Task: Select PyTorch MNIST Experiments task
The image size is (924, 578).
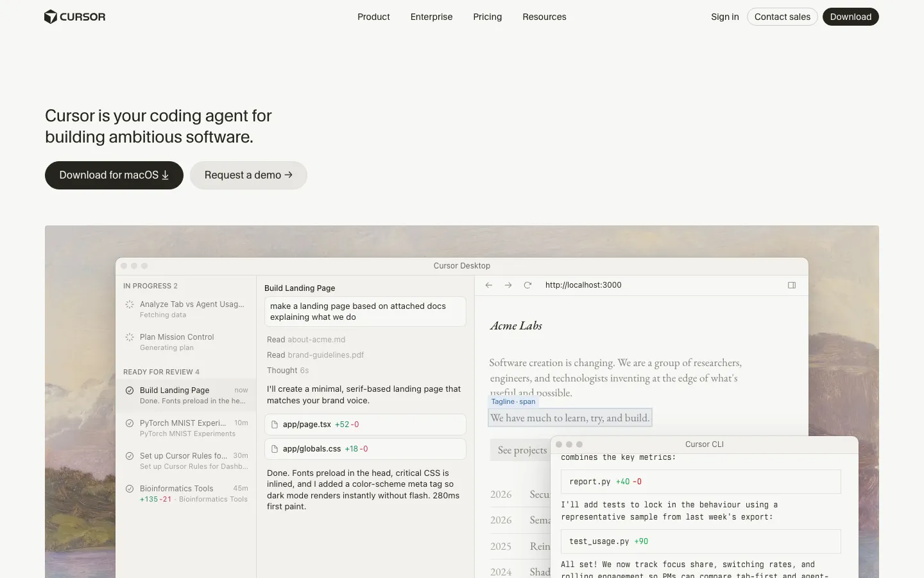Action: [x=186, y=428]
